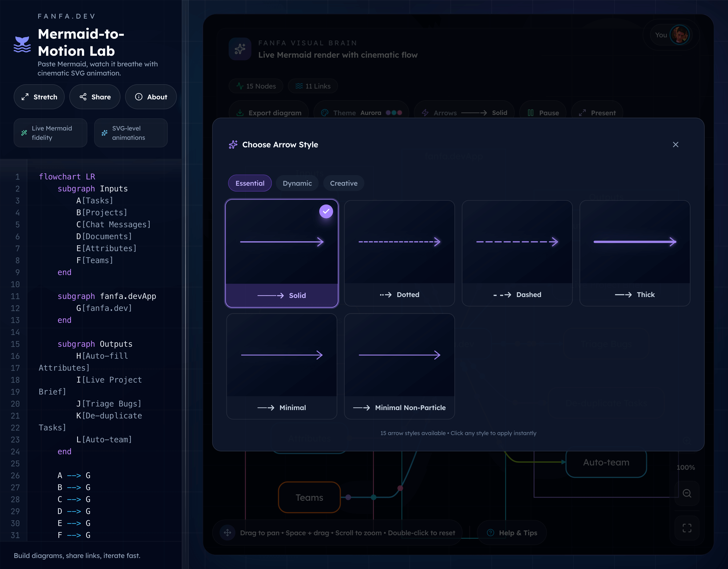Viewport: 728px width, 569px height.
Task: Click the pan control icon in bottom bar
Action: [227, 533]
